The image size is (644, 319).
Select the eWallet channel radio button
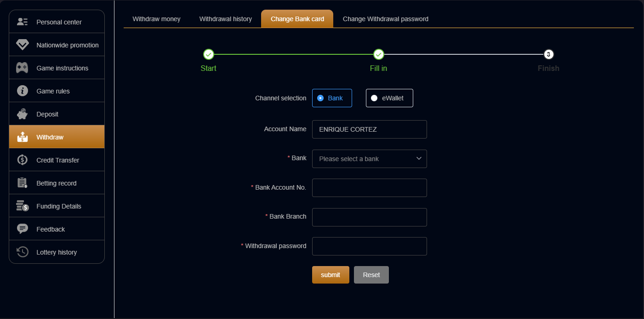click(374, 98)
